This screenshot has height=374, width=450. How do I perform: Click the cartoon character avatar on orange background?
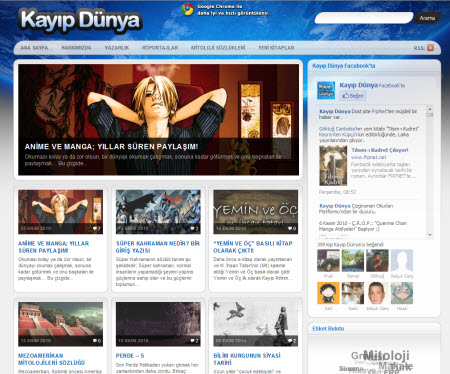(328, 293)
